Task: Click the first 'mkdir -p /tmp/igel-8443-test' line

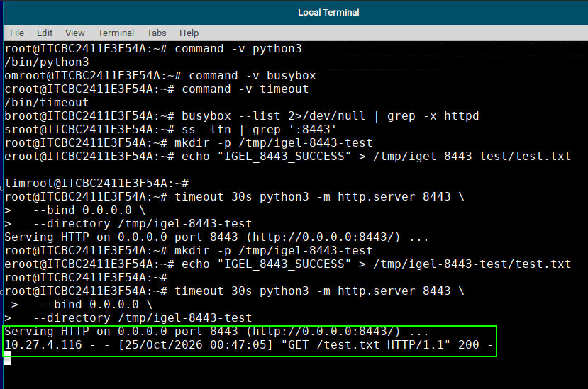Action: click(x=189, y=143)
